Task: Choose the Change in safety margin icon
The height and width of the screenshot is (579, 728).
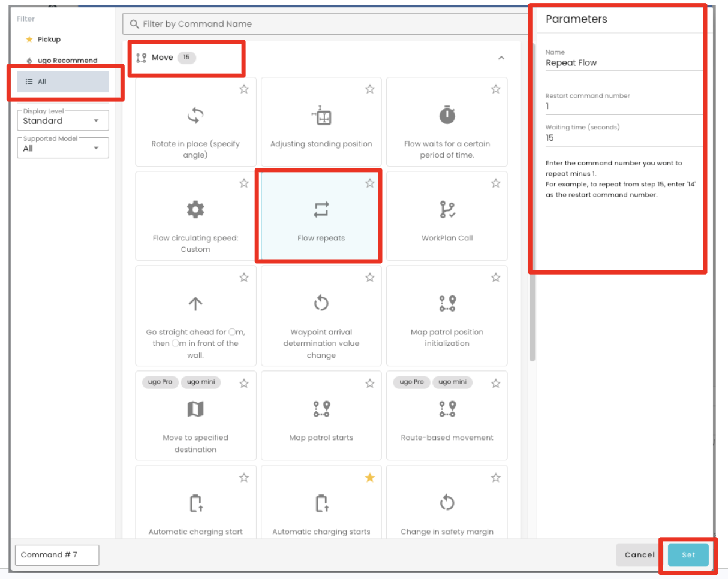Action: coord(447,503)
